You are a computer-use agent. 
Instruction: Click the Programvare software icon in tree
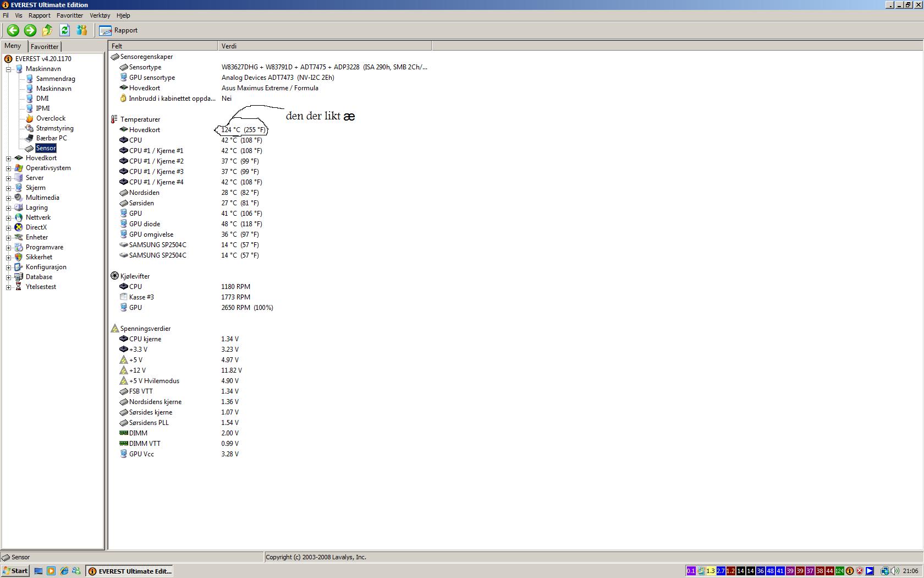pyautogui.click(x=19, y=247)
